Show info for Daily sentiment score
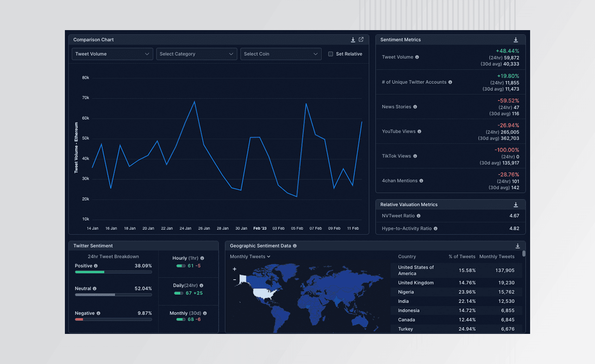This screenshot has height=364, width=595. tap(201, 286)
